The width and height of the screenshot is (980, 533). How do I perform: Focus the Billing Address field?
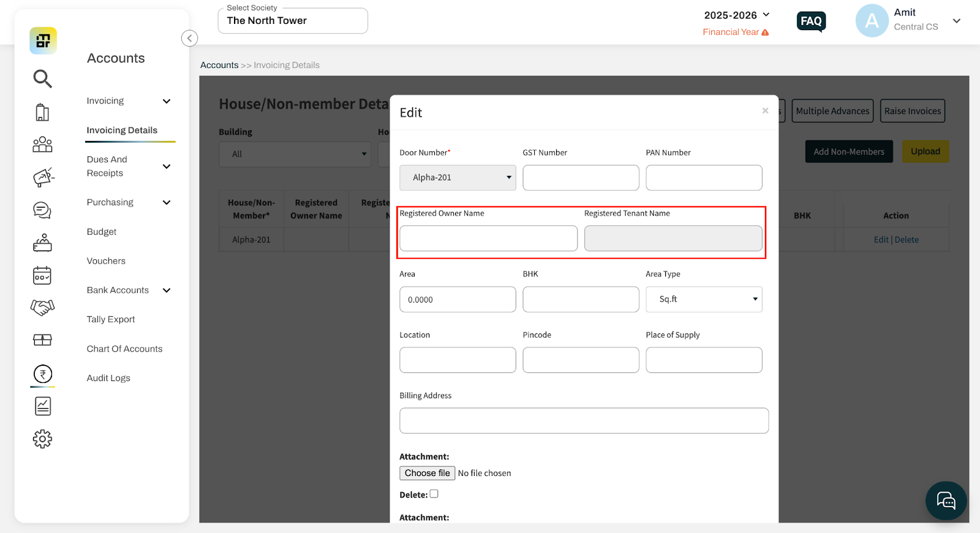(x=584, y=421)
